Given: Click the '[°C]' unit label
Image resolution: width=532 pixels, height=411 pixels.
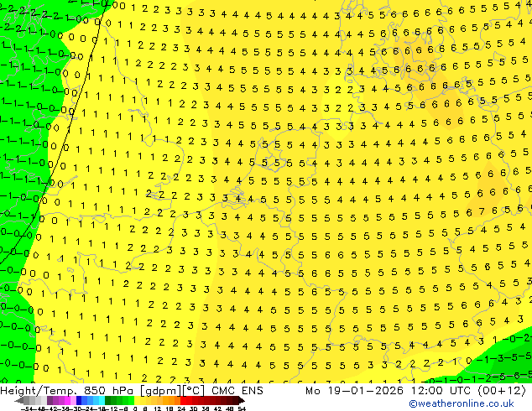Looking at the screenshot, I should [193, 391].
